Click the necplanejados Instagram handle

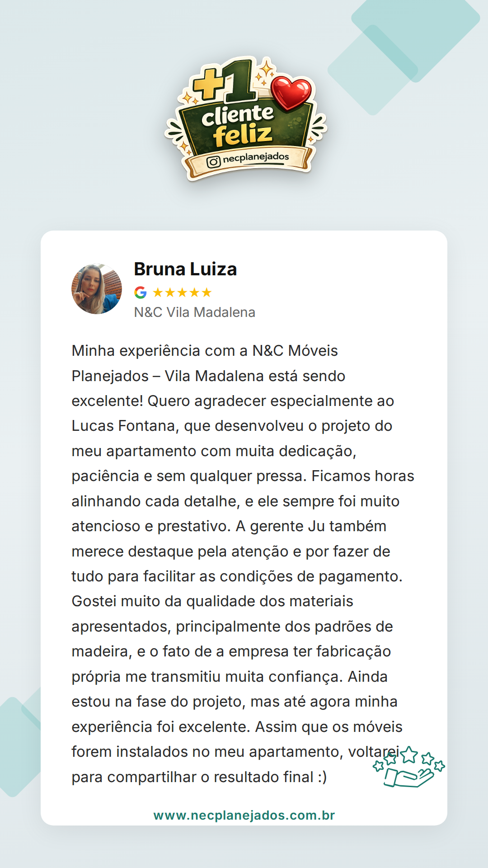256,157
